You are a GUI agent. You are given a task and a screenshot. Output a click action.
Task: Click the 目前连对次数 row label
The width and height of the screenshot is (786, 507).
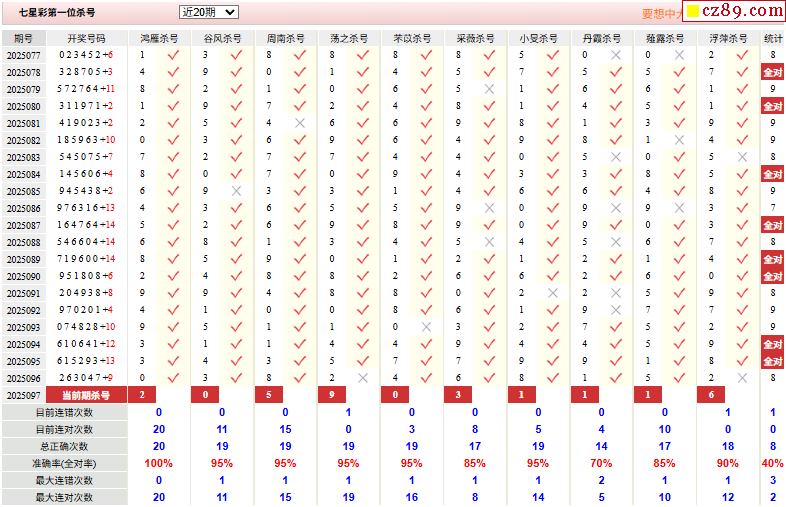point(64,430)
